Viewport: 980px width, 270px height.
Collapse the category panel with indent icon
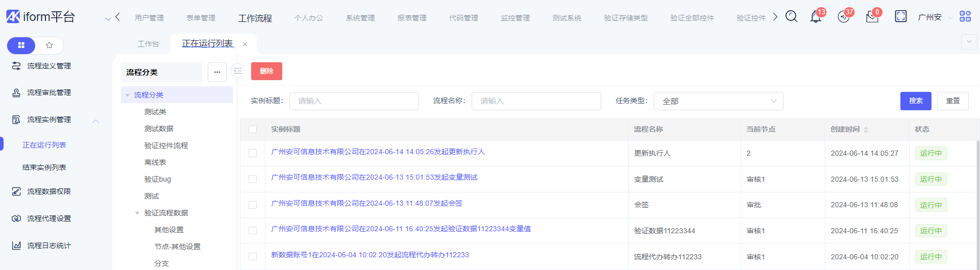click(x=237, y=71)
